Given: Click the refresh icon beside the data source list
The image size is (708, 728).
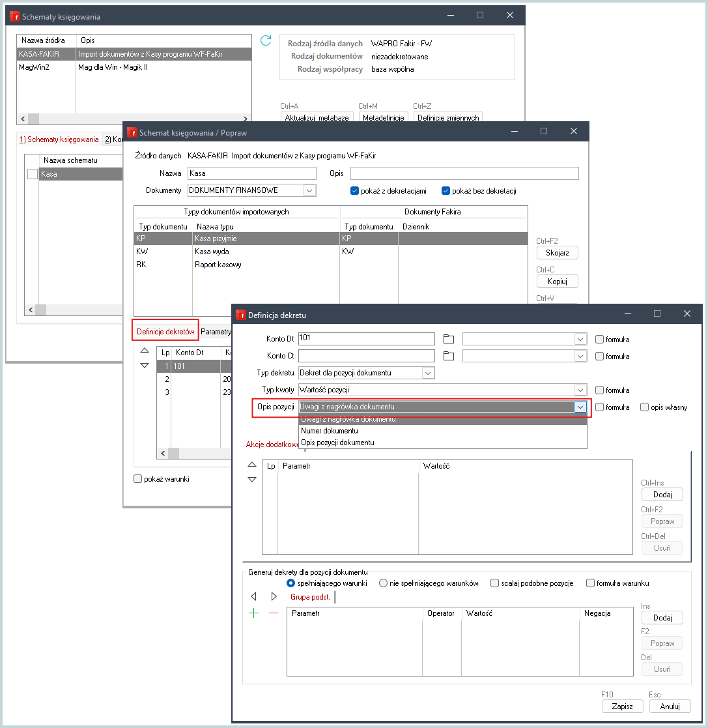Looking at the screenshot, I should pyautogui.click(x=266, y=40).
